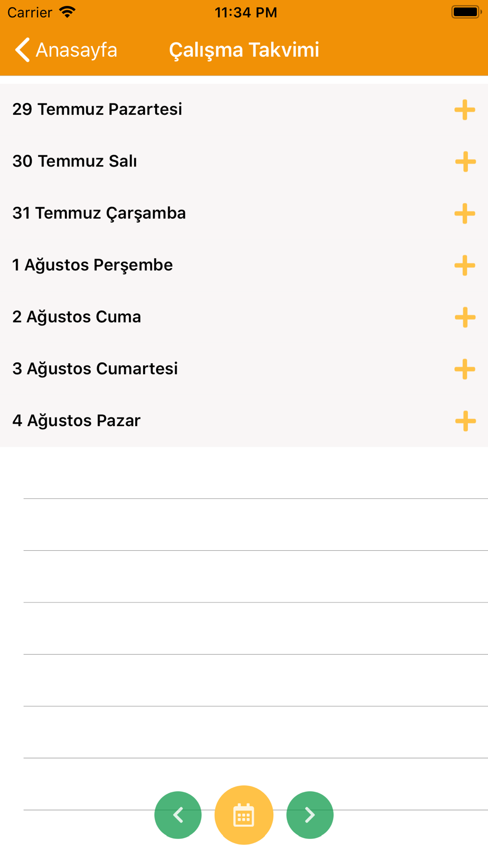Select the 3 Ağustos Cumartesi row

coord(244,369)
